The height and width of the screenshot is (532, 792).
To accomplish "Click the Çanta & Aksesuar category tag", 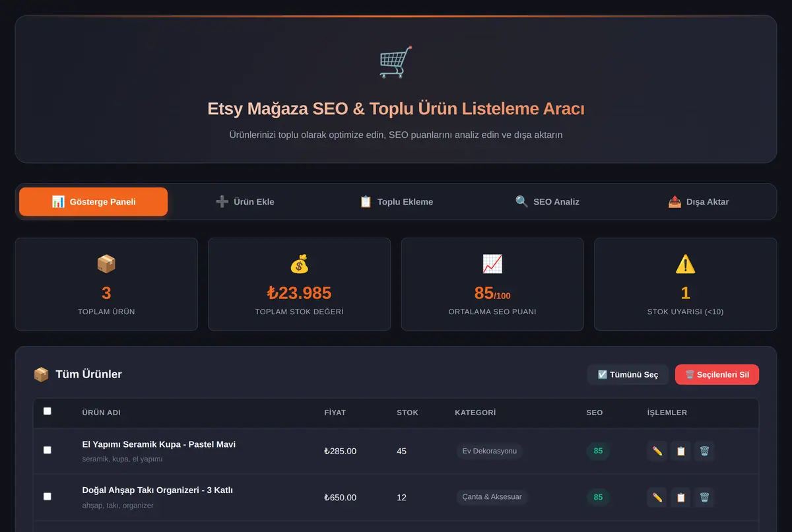I will click(x=492, y=497).
